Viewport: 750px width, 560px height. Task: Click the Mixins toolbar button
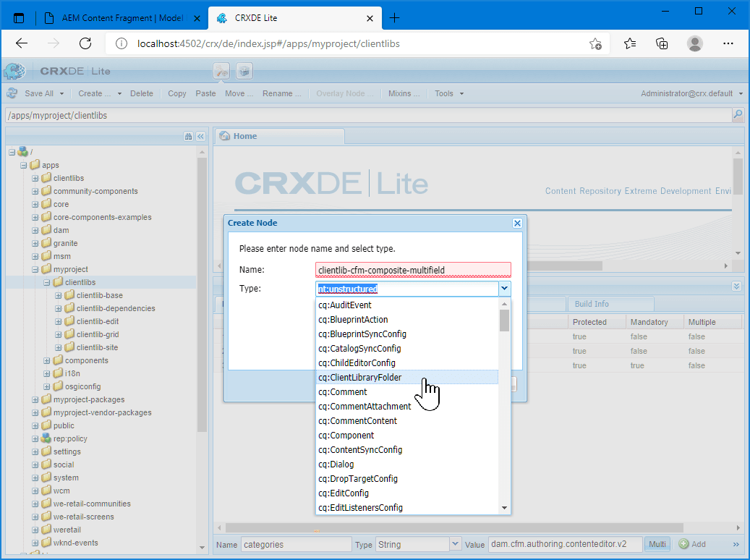point(404,94)
